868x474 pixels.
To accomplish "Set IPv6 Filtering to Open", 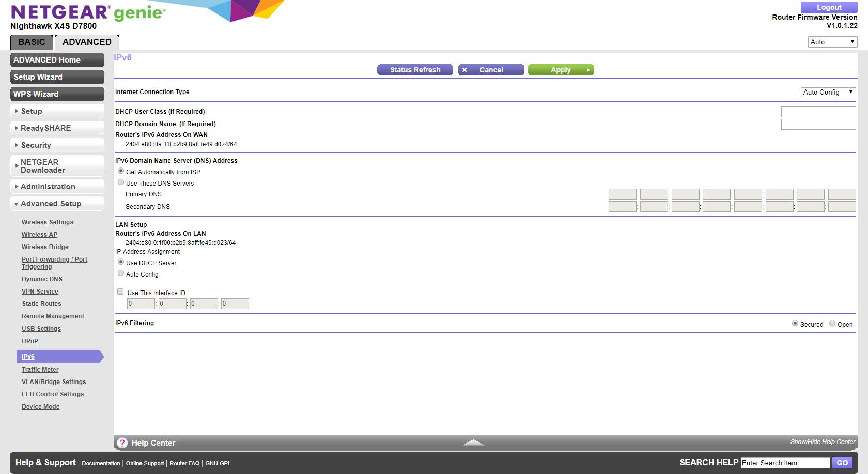I will 832,324.
